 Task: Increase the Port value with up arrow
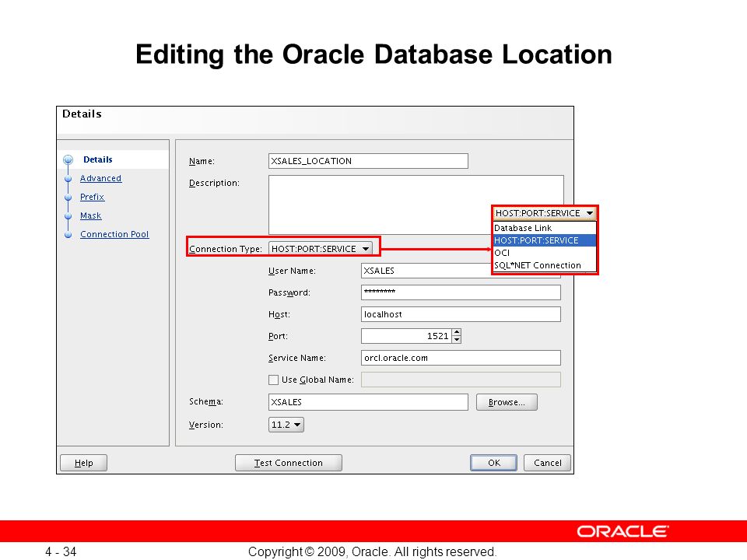click(457, 332)
